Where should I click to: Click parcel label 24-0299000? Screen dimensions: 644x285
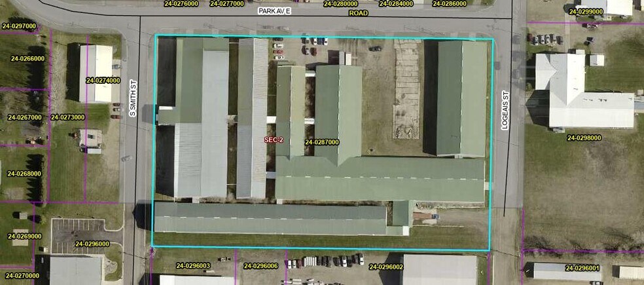pyautogui.click(x=586, y=12)
